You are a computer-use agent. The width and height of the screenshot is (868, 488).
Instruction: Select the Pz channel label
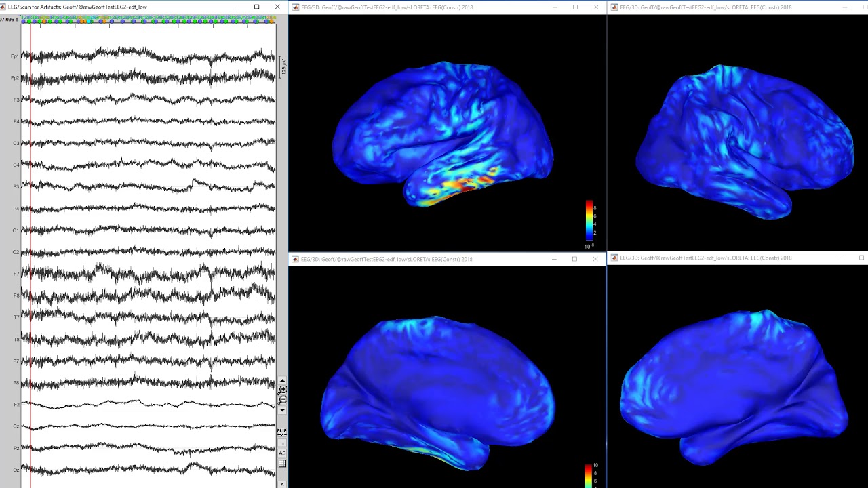(16, 448)
